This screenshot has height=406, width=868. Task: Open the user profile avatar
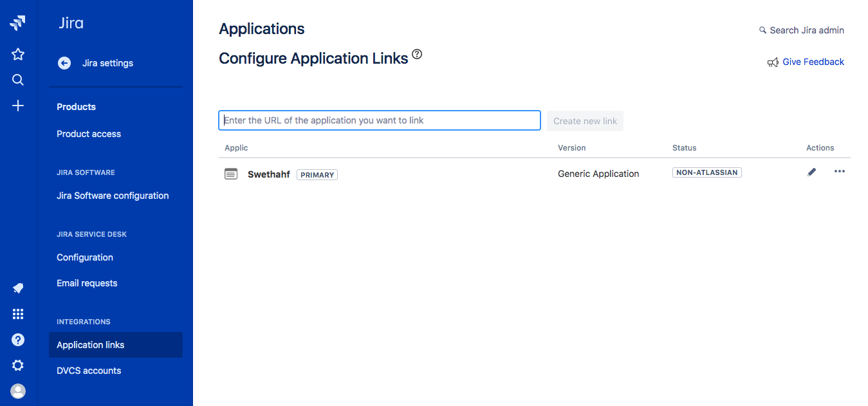[18, 391]
